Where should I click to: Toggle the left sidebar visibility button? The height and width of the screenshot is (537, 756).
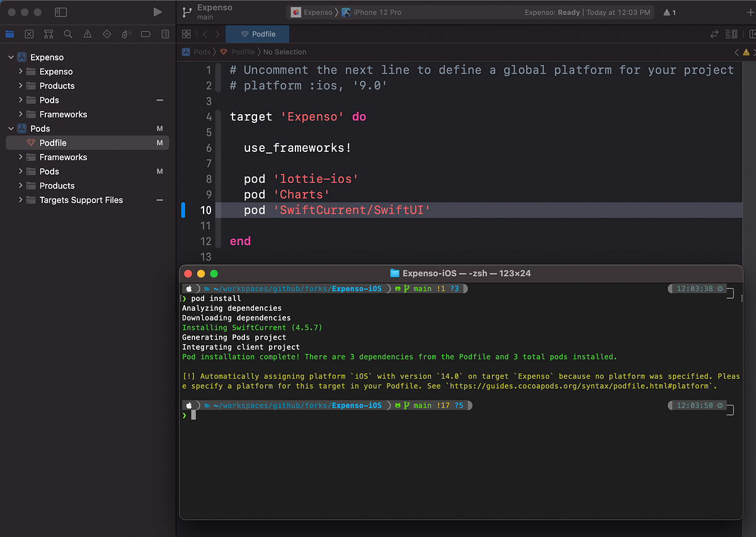click(x=60, y=12)
